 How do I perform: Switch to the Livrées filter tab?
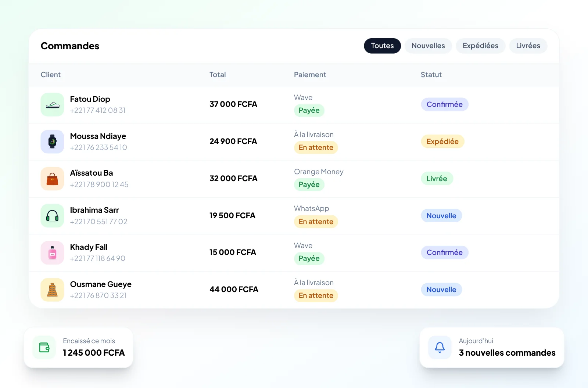(x=528, y=46)
